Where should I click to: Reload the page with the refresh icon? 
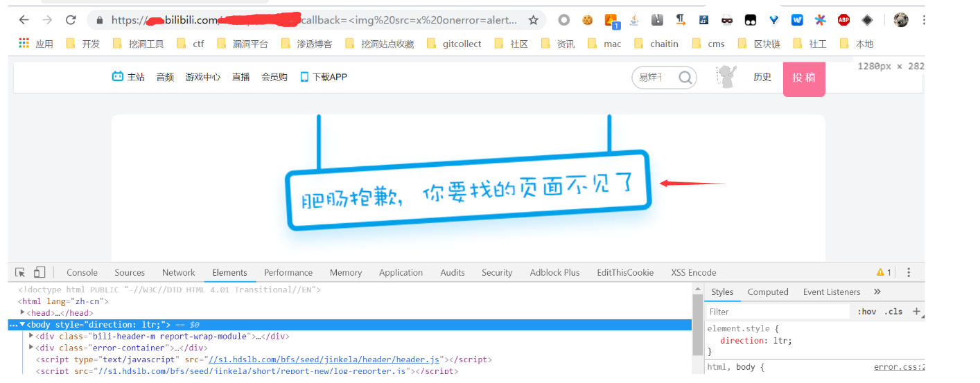click(70, 20)
